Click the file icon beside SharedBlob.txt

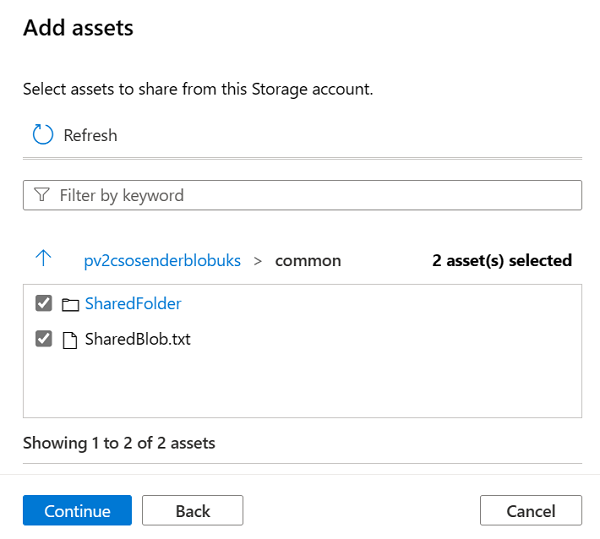70,340
